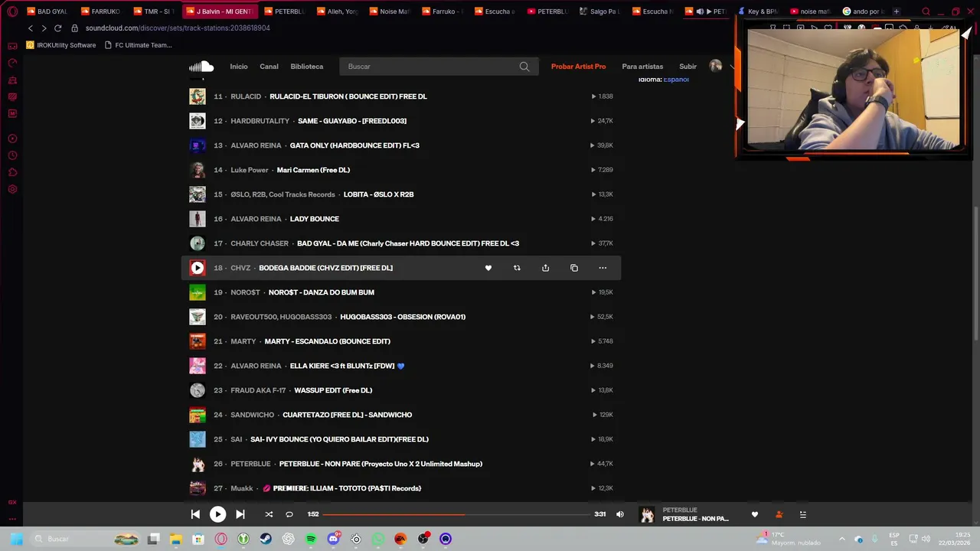The height and width of the screenshot is (551, 980).
Task: Copy link of BODEGA BADDIE track
Action: (x=574, y=268)
